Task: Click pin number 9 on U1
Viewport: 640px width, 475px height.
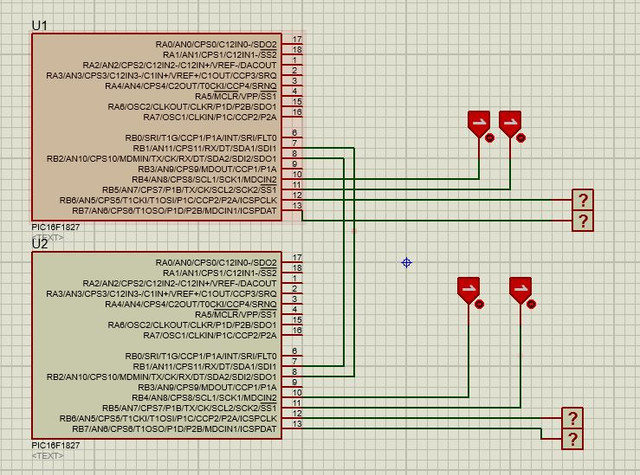Action: 295,164
